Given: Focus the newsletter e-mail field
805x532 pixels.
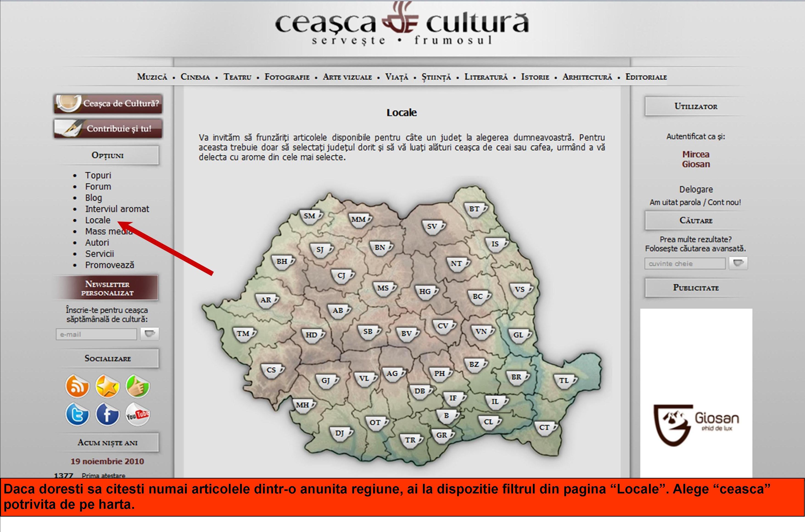Looking at the screenshot, I should pyautogui.click(x=96, y=334).
